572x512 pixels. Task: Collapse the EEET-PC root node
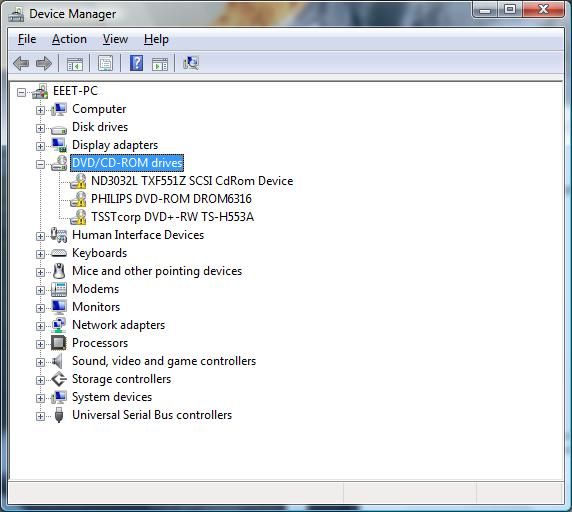(21, 92)
